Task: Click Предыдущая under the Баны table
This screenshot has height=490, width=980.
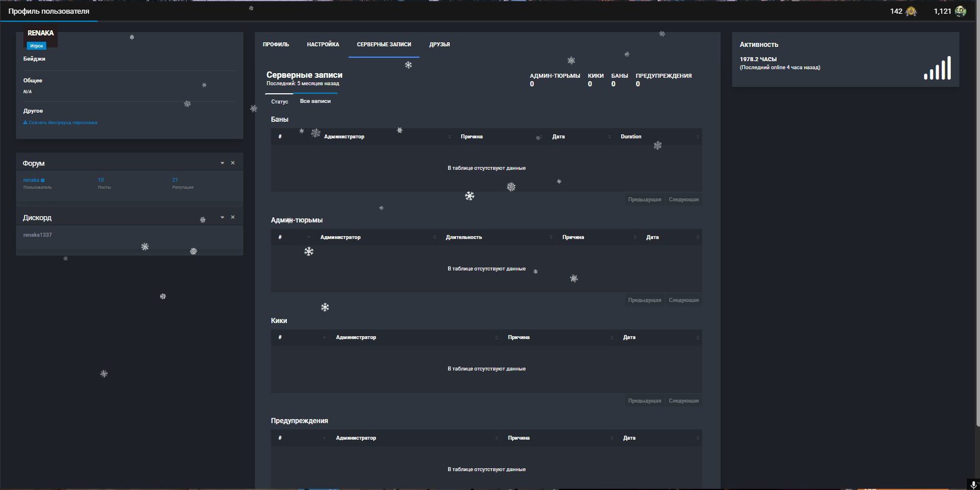Action: (645, 200)
